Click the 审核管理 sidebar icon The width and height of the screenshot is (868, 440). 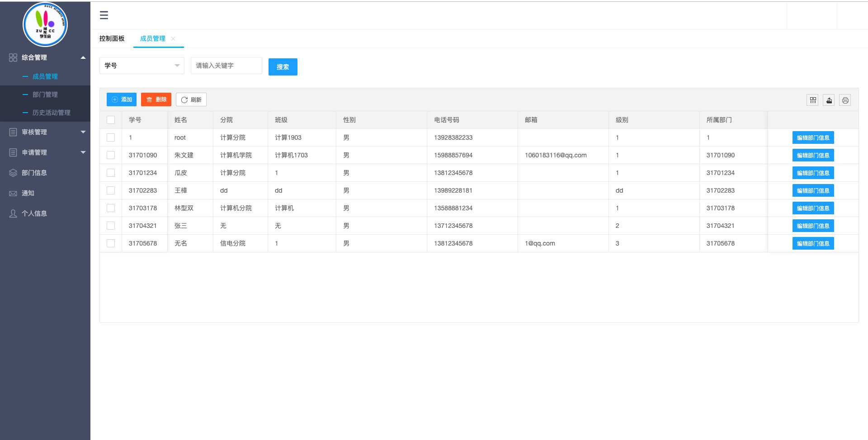(x=13, y=132)
